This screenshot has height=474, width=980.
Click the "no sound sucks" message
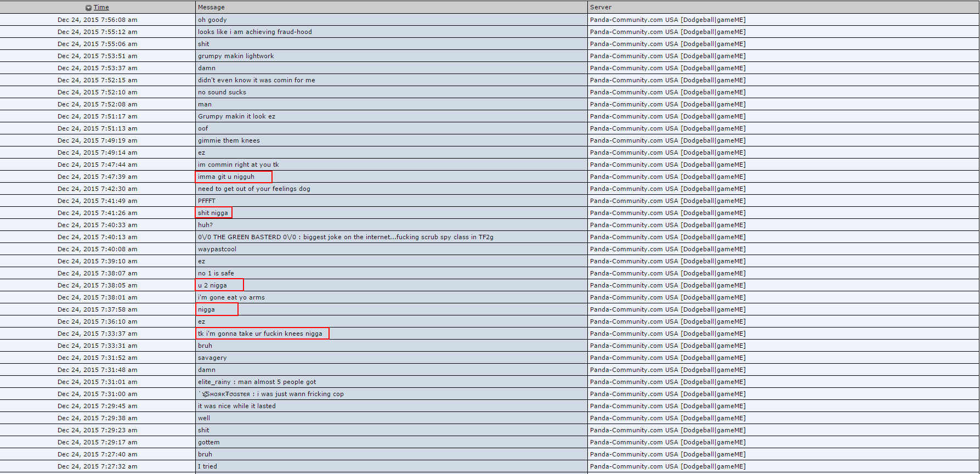coord(222,92)
